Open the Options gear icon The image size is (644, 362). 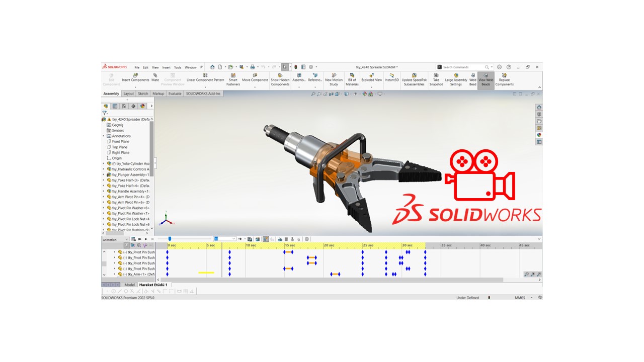tap(311, 67)
